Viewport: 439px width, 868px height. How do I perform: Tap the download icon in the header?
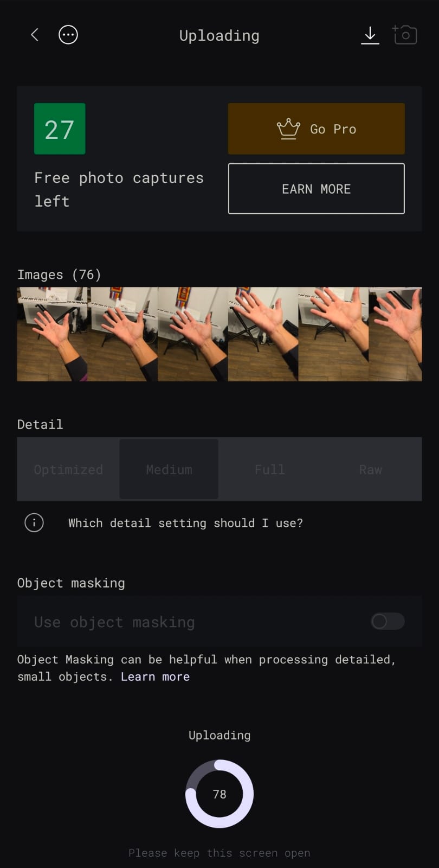coord(370,35)
